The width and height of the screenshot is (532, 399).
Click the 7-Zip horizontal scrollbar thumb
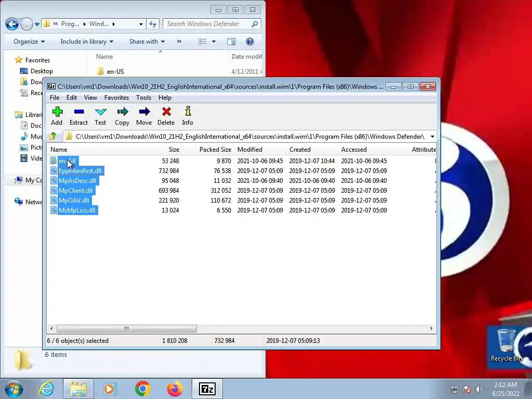click(127, 328)
